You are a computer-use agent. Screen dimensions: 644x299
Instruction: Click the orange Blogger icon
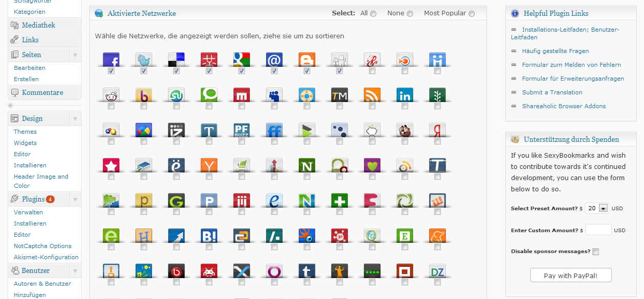(x=307, y=60)
